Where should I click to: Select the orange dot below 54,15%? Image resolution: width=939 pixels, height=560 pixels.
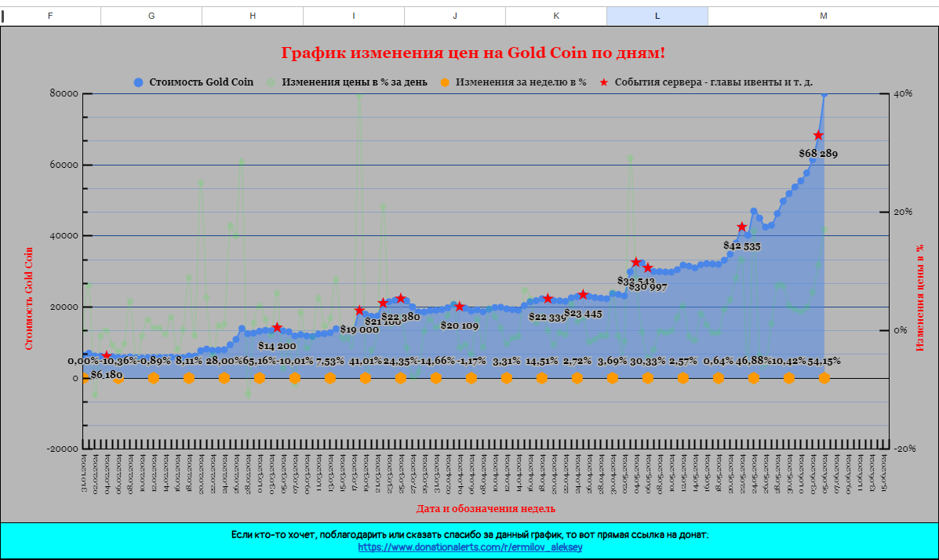pyautogui.click(x=824, y=379)
